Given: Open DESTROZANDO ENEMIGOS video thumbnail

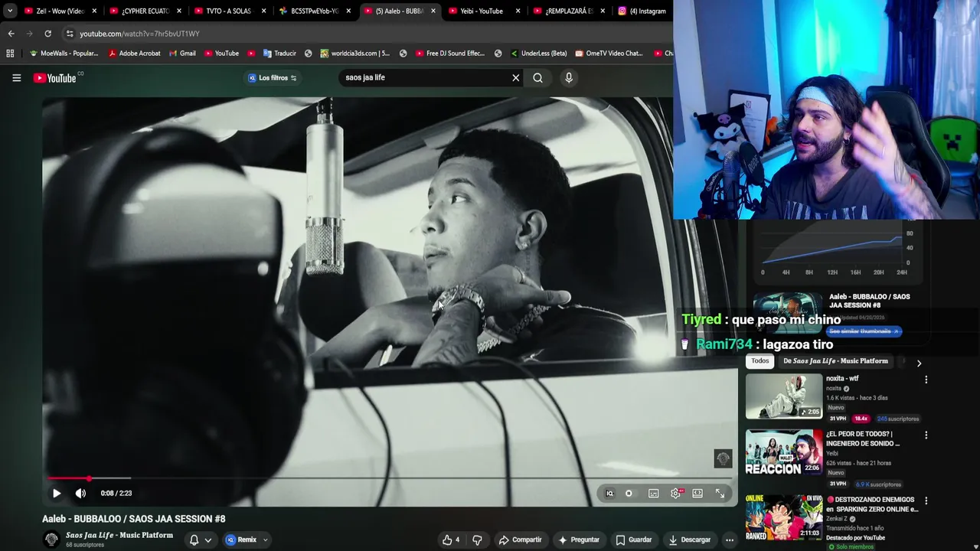Looking at the screenshot, I should (x=784, y=517).
